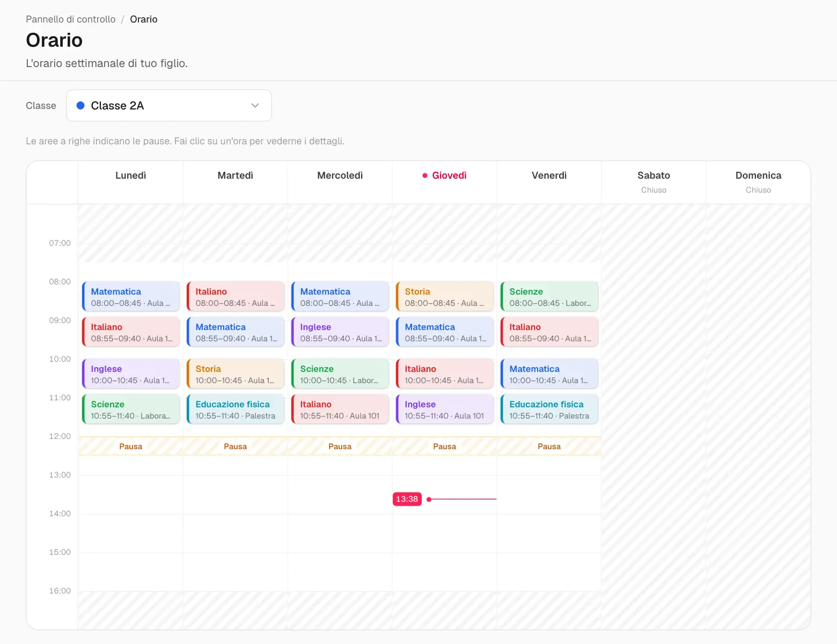Select Thursday Matematica 08:55–09:40 lesson
Viewport: 837px width, 644px height.
tap(445, 332)
